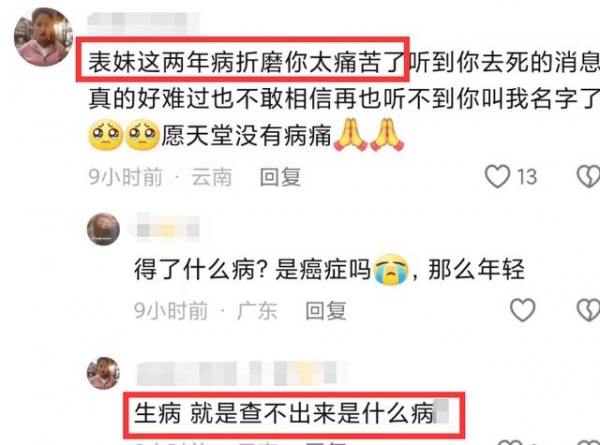This screenshot has height=445, width=600.
Task: Open the second commenter's dark avatar
Action: 103,229
